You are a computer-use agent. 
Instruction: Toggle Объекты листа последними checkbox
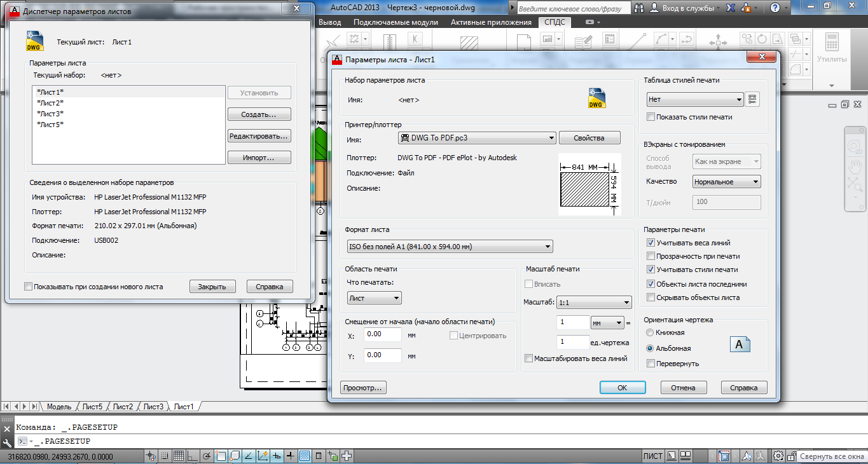click(651, 284)
